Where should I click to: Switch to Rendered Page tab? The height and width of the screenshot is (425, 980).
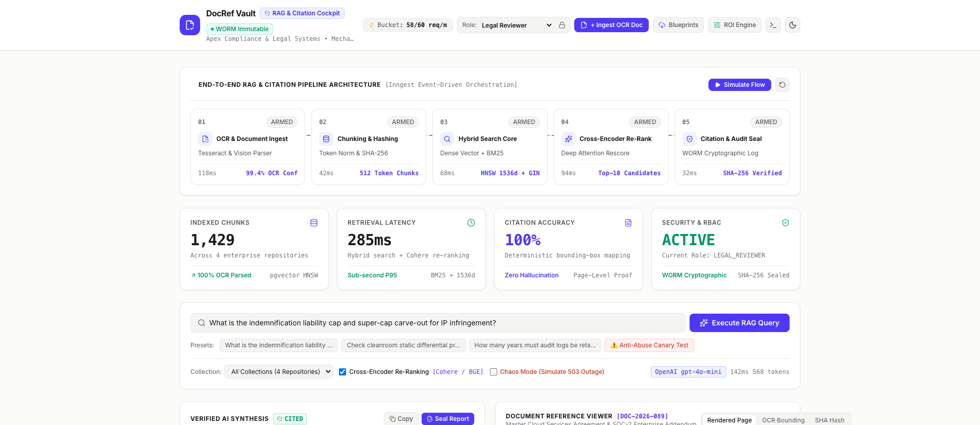click(x=729, y=420)
